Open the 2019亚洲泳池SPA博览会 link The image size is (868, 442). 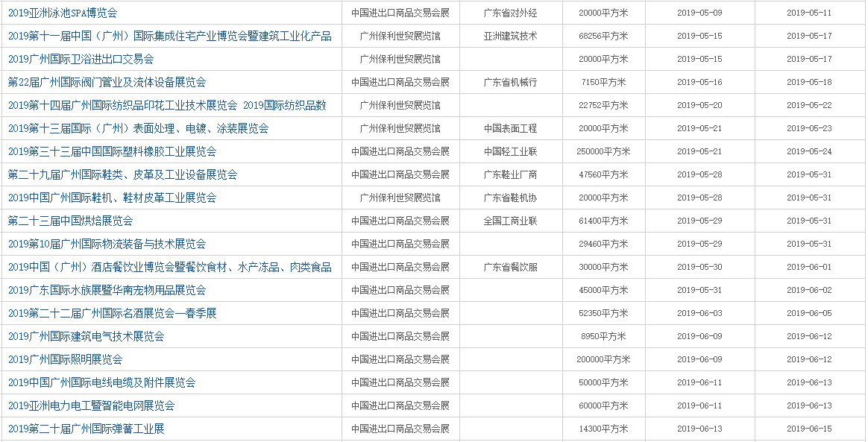(x=63, y=13)
